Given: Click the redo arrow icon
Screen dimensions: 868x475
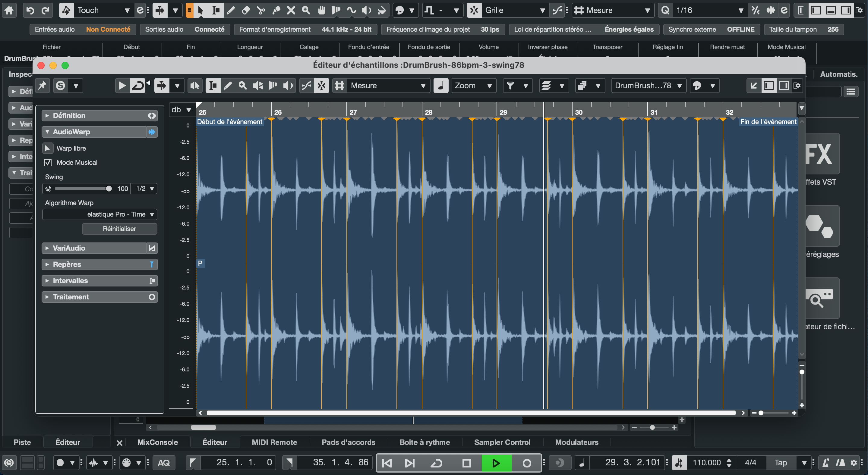Looking at the screenshot, I should 45,10.
